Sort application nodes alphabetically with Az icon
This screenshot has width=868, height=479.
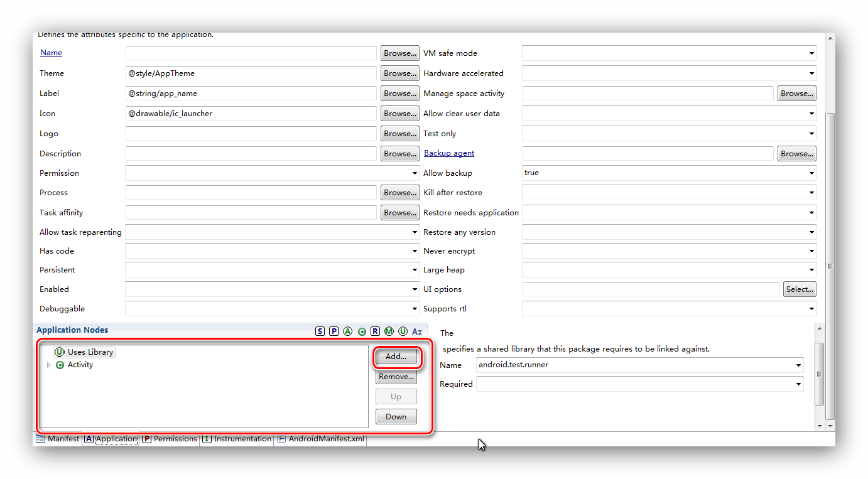(417, 331)
